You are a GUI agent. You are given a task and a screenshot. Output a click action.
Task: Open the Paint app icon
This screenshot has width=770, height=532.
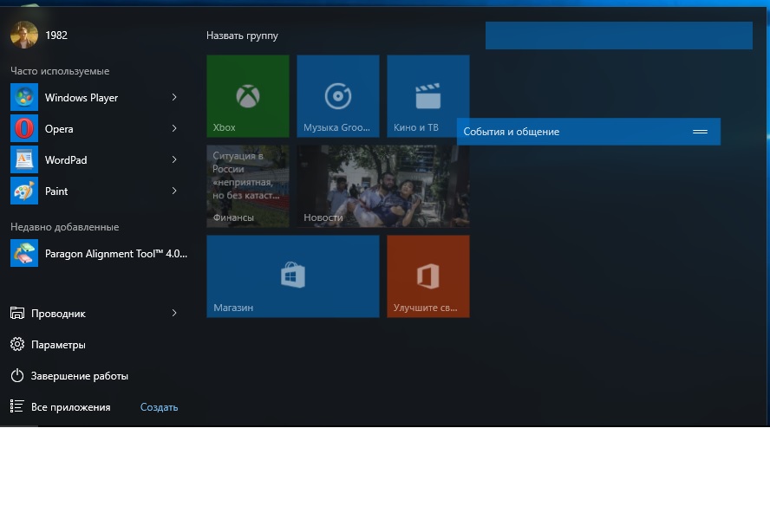[24, 191]
